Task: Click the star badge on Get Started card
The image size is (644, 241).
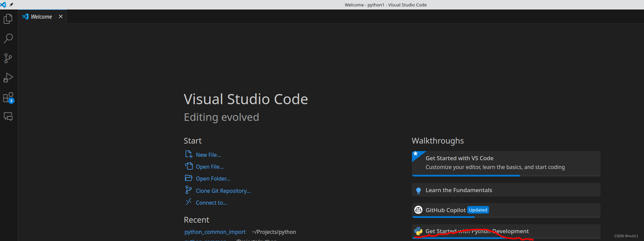Action: (x=416, y=154)
